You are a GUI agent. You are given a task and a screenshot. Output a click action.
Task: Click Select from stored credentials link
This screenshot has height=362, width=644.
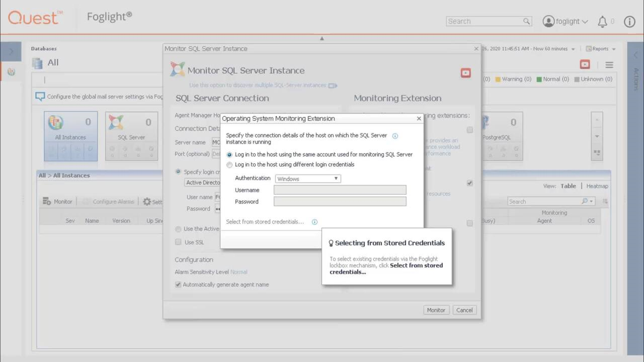(265, 222)
